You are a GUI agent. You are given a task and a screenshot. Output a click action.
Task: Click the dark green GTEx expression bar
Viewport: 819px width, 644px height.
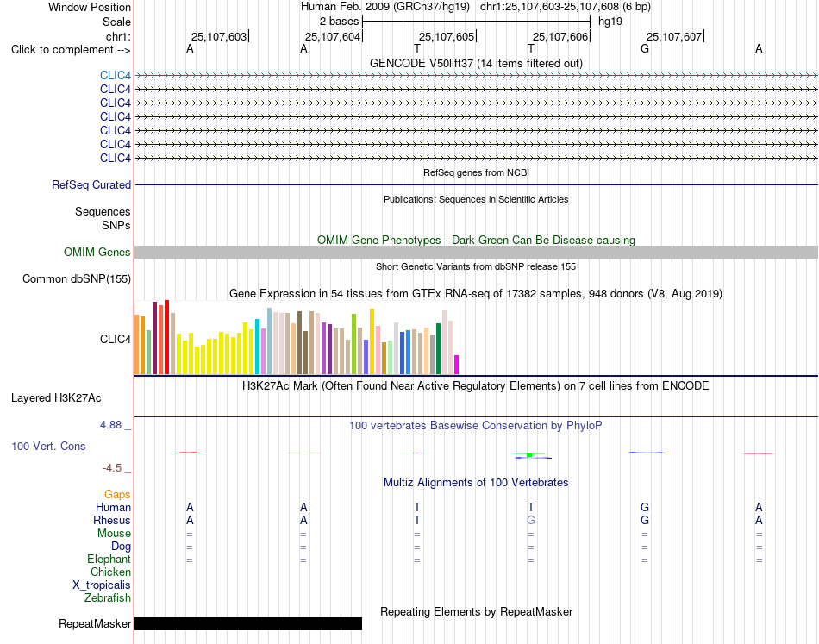[438, 348]
